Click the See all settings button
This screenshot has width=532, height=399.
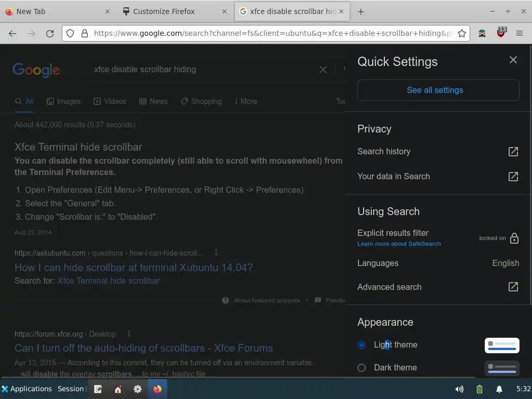pyautogui.click(x=438, y=90)
